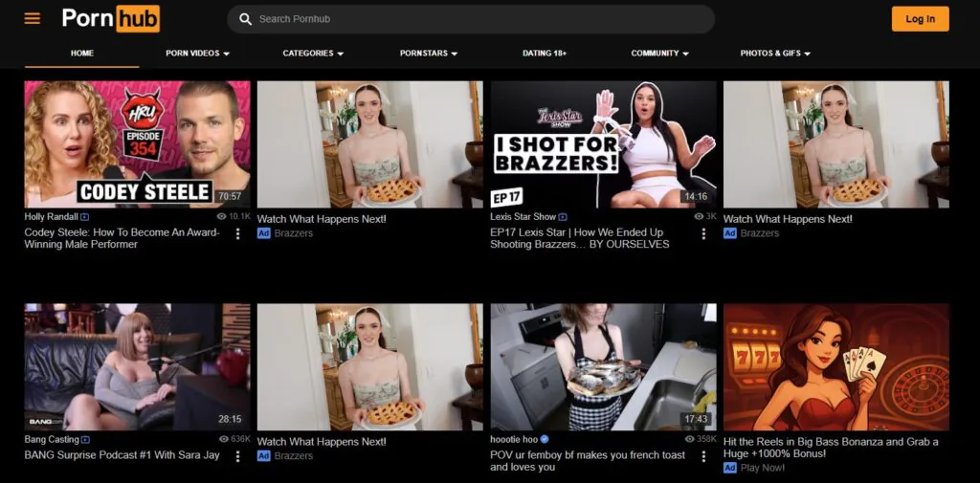Open the Codey Steele How To Become title
Screen dimensions: 980x483
click(x=122, y=238)
